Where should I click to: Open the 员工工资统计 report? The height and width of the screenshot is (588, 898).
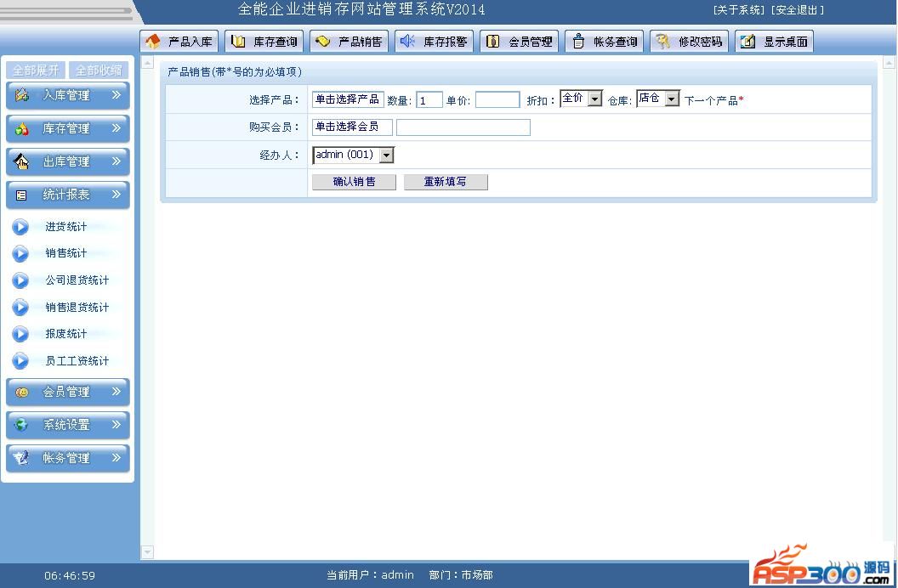pyautogui.click(x=77, y=361)
